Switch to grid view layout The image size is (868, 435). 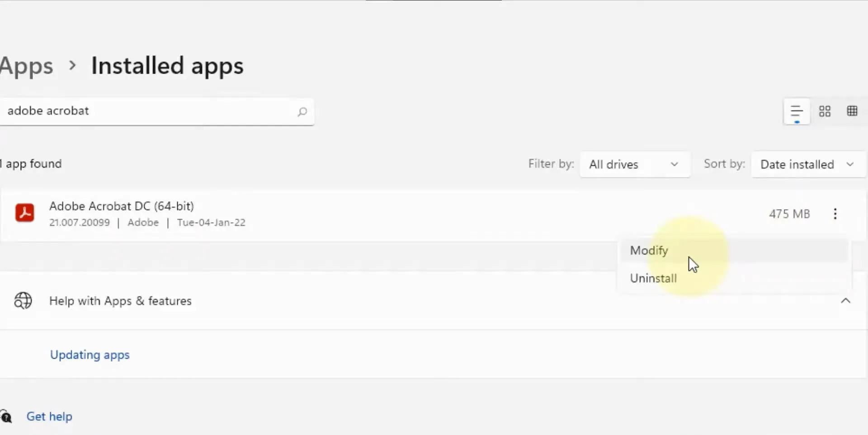[x=825, y=111]
